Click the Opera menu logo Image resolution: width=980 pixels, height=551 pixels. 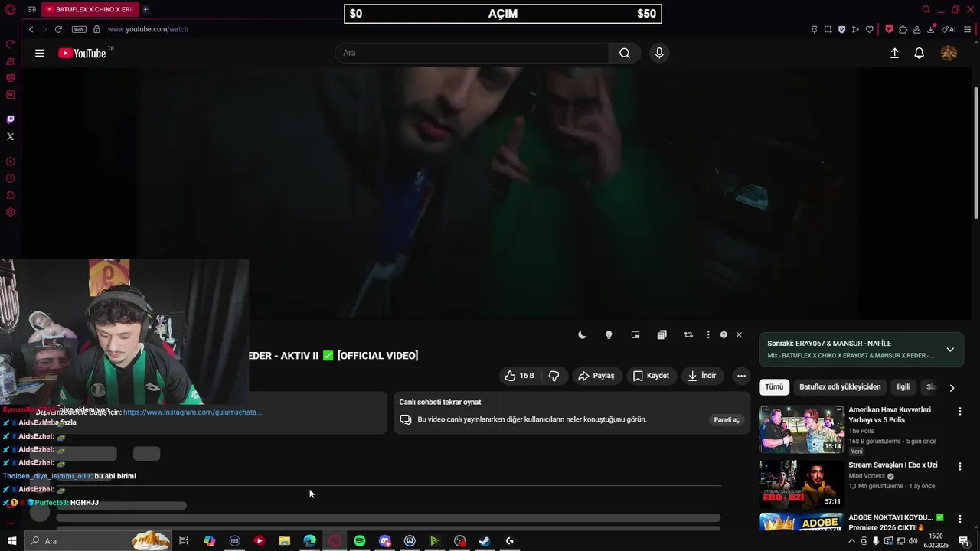click(11, 9)
